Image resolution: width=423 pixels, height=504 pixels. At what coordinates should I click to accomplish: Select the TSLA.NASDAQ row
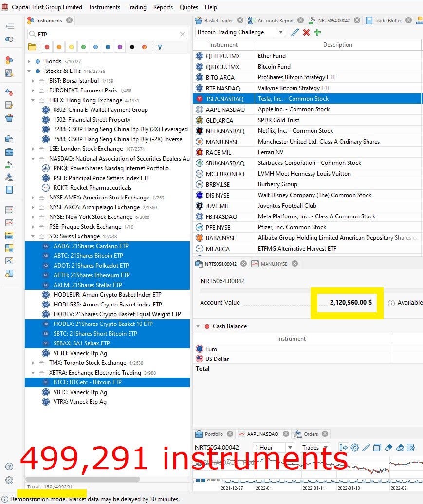308,99
